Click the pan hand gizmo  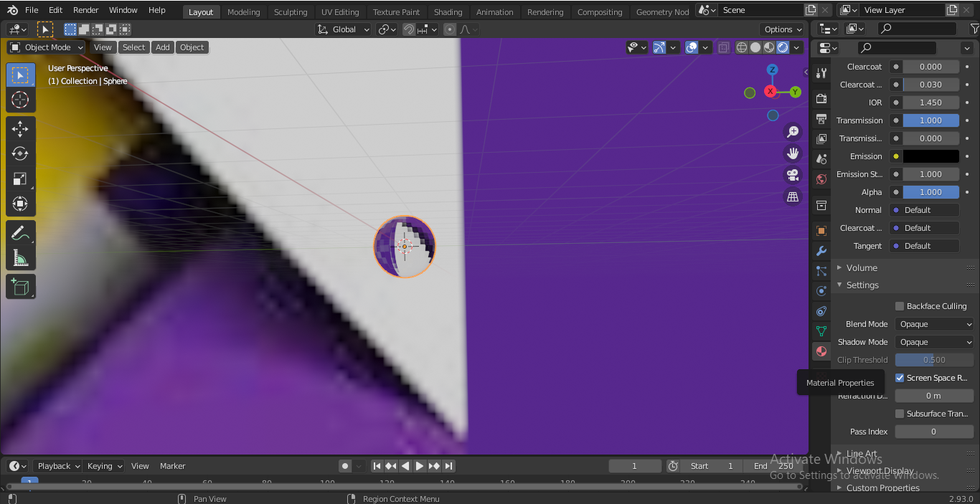point(793,153)
